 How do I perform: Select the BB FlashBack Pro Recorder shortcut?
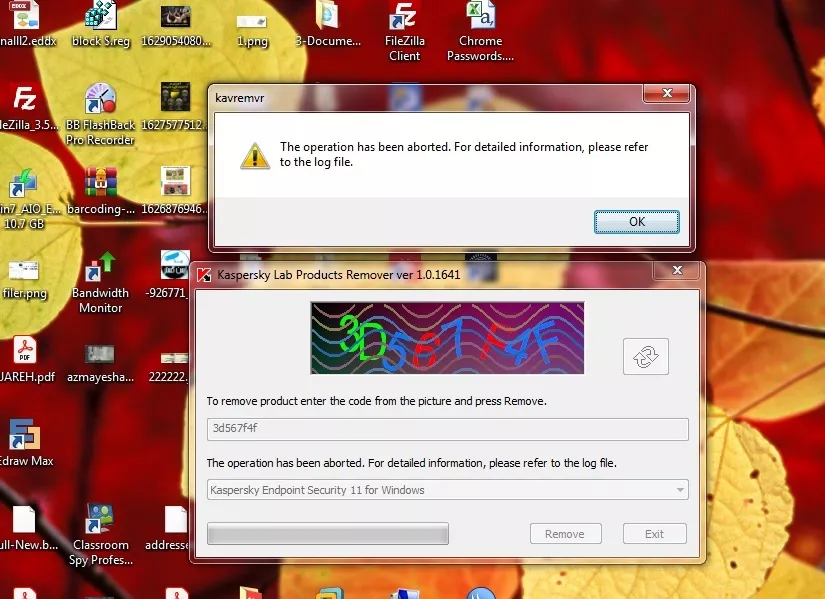point(100,115)
